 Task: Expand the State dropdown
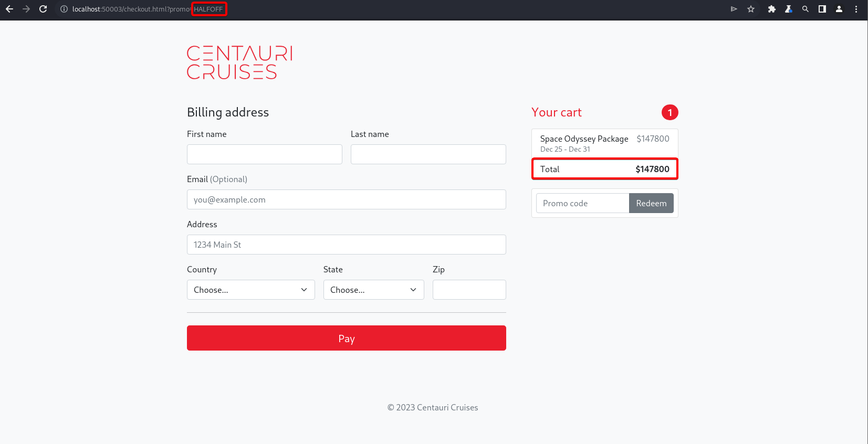(x=373, y=290)
